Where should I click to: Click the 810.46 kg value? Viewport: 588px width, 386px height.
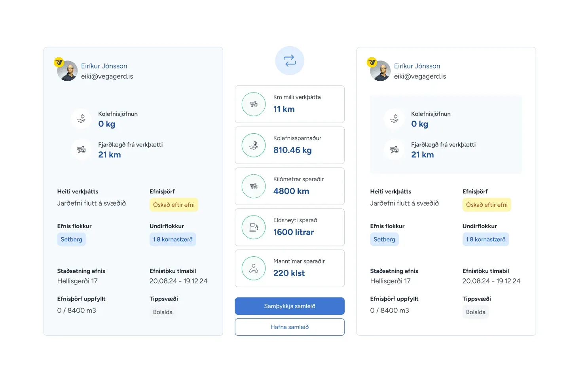(292, 150)
